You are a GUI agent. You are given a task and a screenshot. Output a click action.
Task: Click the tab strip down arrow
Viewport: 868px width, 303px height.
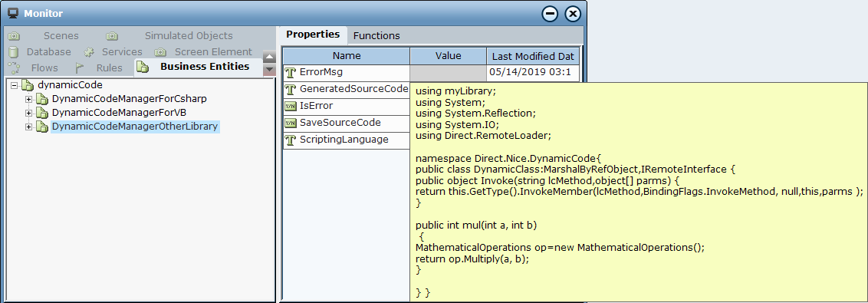pyautogui.click(x=269, y=70)
